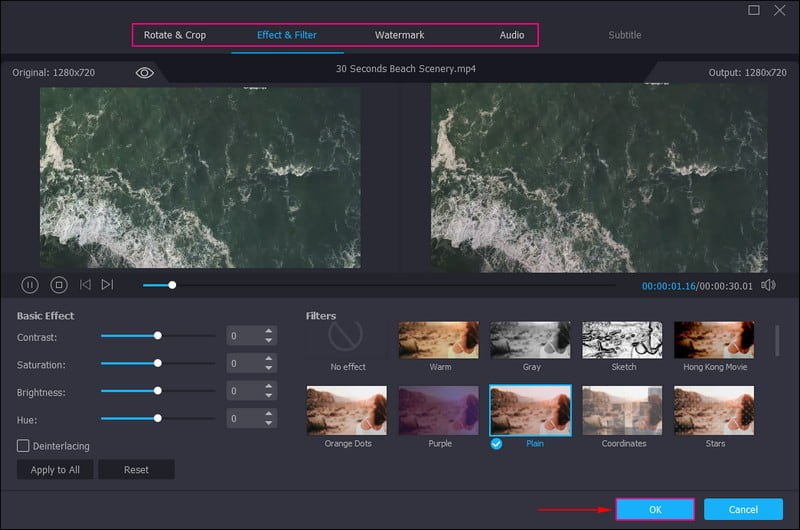The height and width of the screenshot is (530, 800).
Task: Increase Saturation using the up arrow
Action: 268,360
